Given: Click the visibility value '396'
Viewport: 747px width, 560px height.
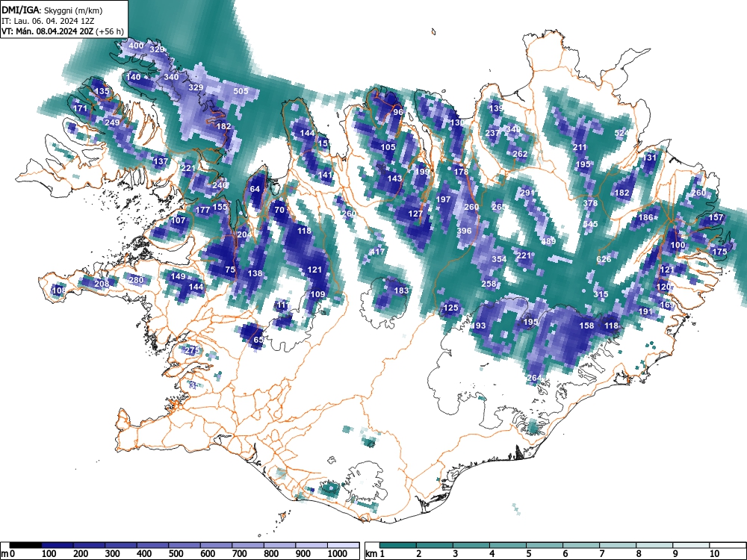Looking at the screenshot, I should pos(464,231).
